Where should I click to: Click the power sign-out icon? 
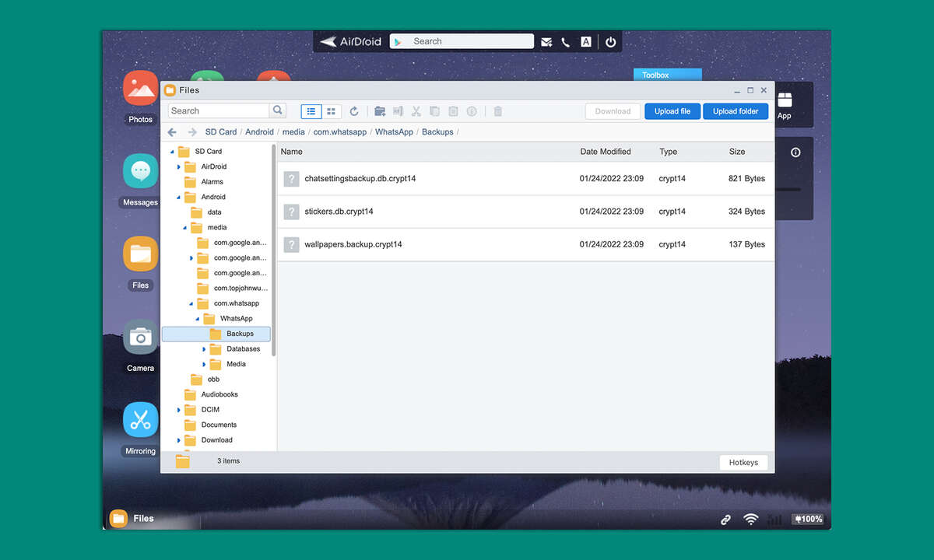610,42
